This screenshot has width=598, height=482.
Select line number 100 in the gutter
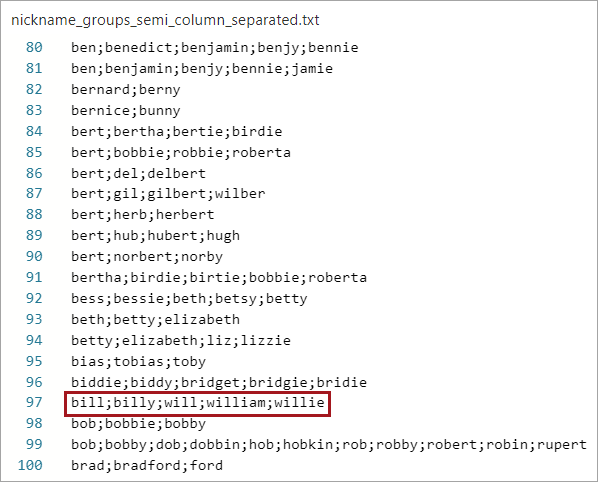pos(30,465)
